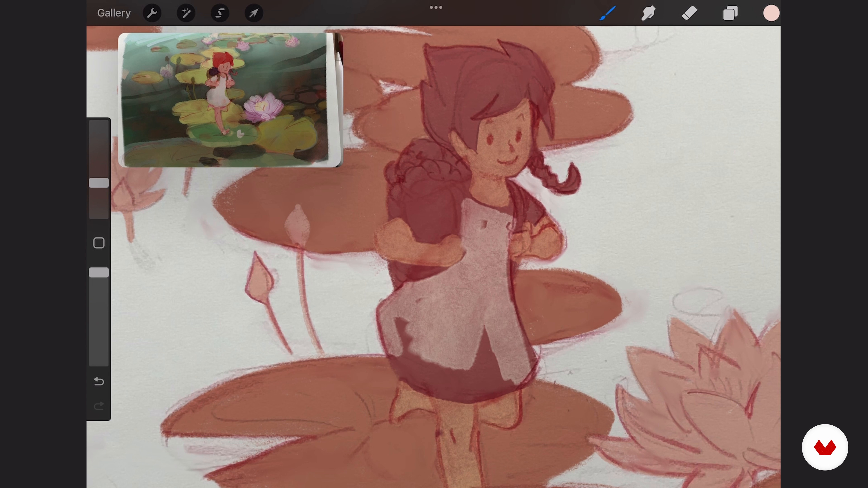Viewport: 868px width, 488px height.
Task: Activate the Transform arrow tool
Action: [254, 13]
